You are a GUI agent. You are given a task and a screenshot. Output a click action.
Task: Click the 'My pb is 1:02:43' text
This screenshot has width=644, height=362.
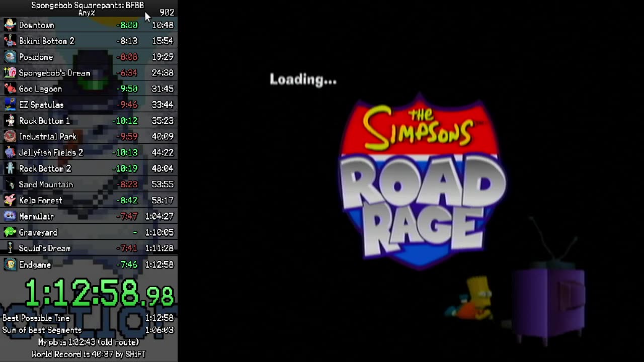click(x=88, y=342)
